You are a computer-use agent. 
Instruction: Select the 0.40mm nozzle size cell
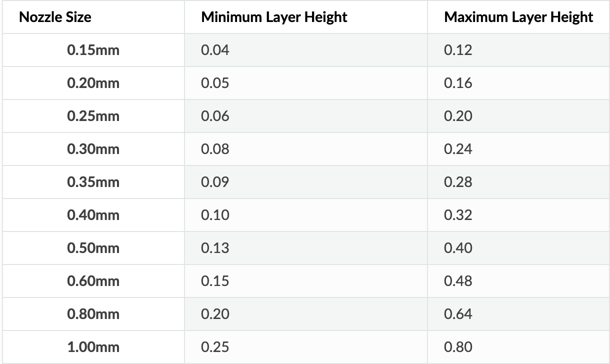tap(93, 215)
